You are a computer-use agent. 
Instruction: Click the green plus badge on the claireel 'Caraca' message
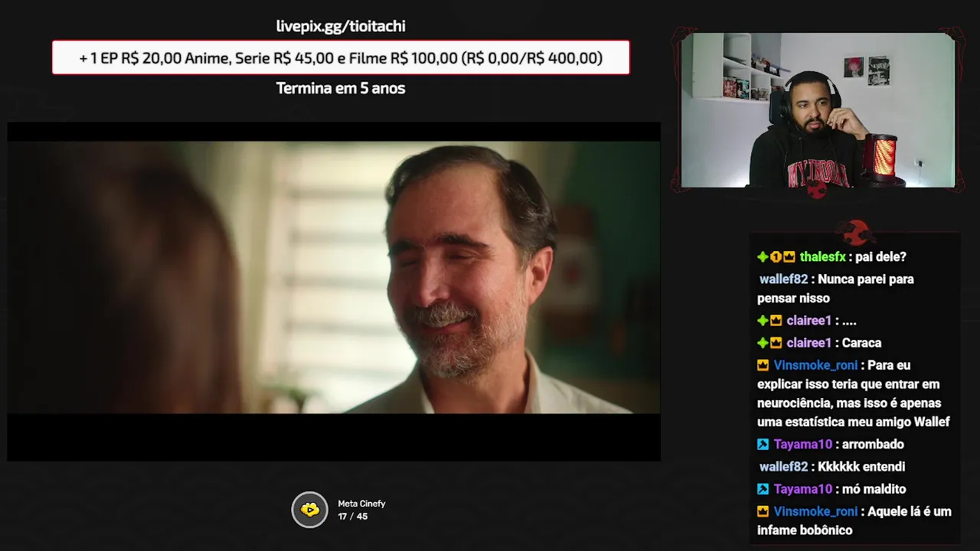coord(763,343)
